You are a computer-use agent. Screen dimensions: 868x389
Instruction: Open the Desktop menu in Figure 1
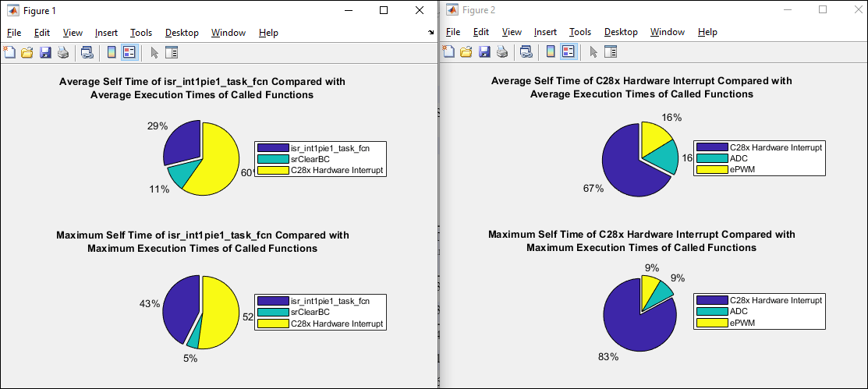182,33
